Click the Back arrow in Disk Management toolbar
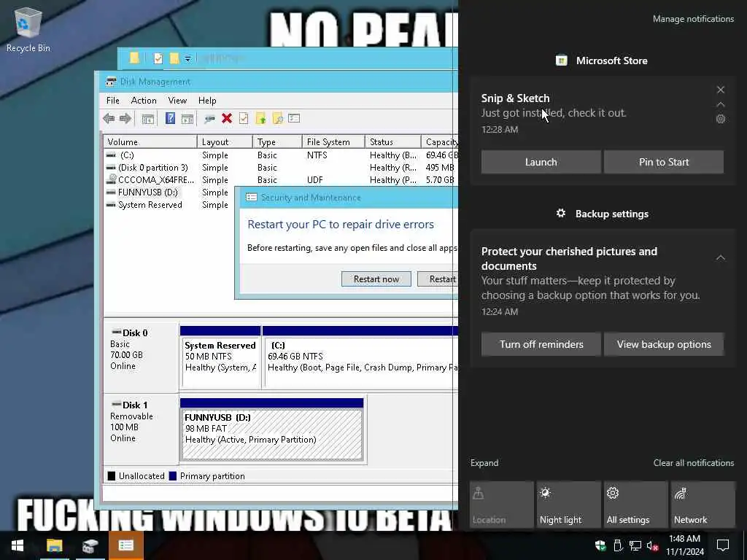This screenshot has width=747, height=560. [109, 119]
